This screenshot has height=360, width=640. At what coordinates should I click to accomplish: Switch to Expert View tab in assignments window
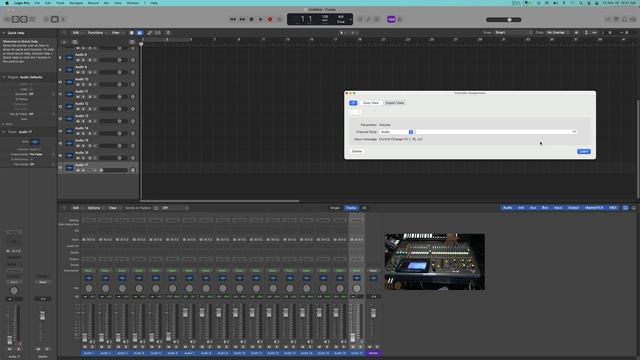(x=395, y=103)
